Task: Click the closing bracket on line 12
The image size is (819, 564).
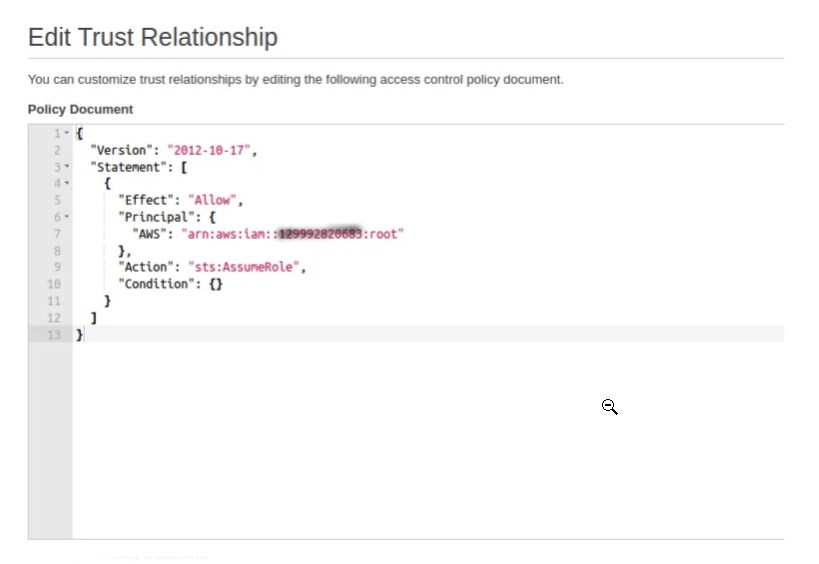Action: 93,317
